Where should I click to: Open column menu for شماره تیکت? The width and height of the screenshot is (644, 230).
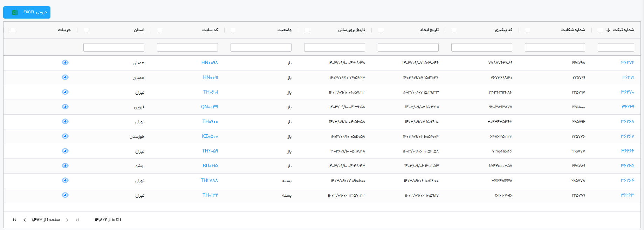pos(600,30)
